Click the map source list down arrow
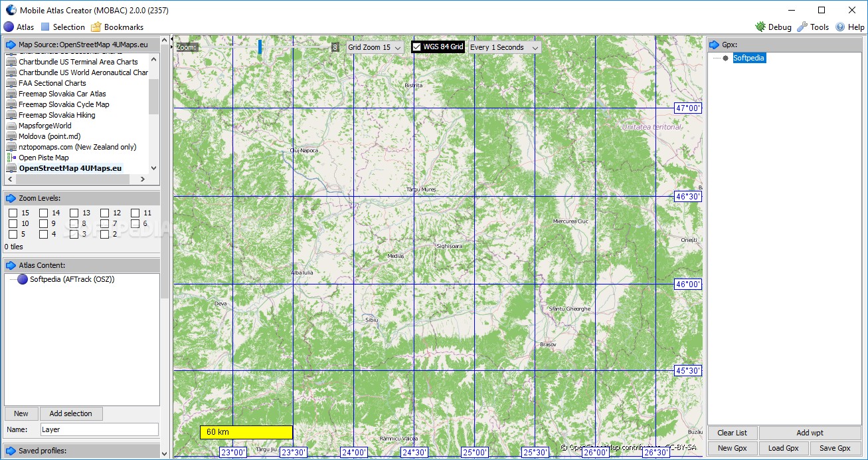Image resolution: width=868 pixels, height=460 pixels. tap(154, 169)
